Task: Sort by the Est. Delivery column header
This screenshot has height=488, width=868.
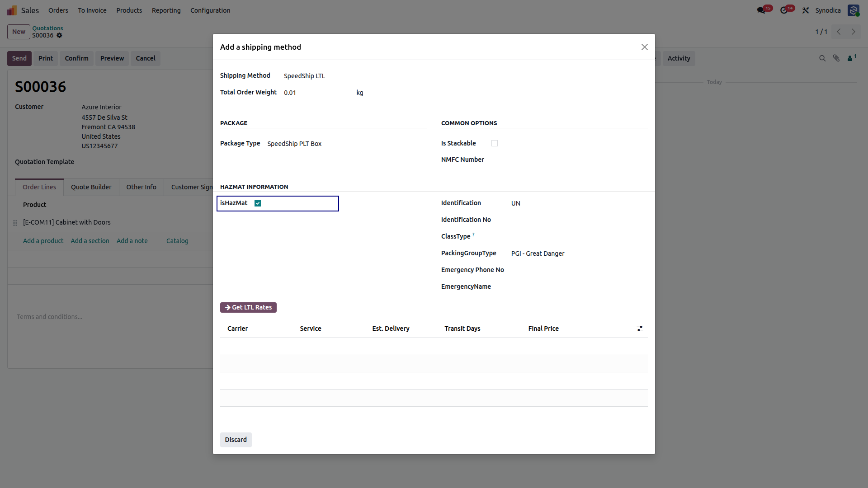Action: pyautogui.click(x=391, y=328)
